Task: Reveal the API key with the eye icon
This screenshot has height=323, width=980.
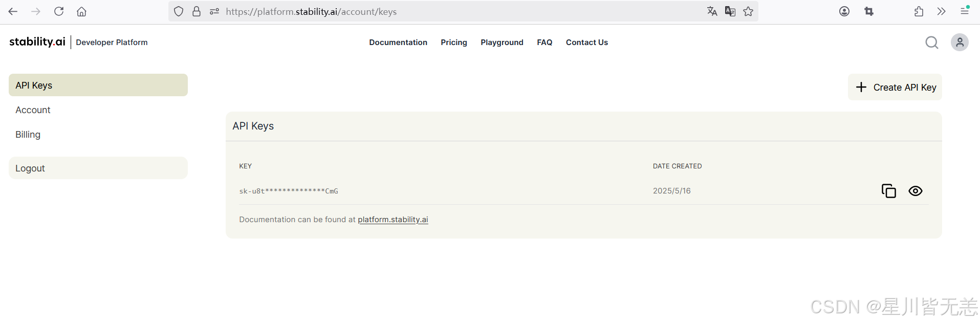Action: point(916,191)
